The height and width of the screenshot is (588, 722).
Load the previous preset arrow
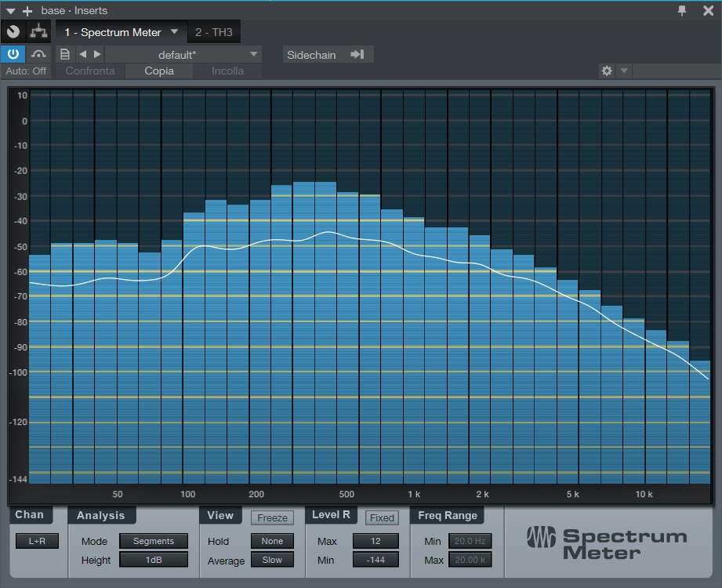(x=82, y=54)
